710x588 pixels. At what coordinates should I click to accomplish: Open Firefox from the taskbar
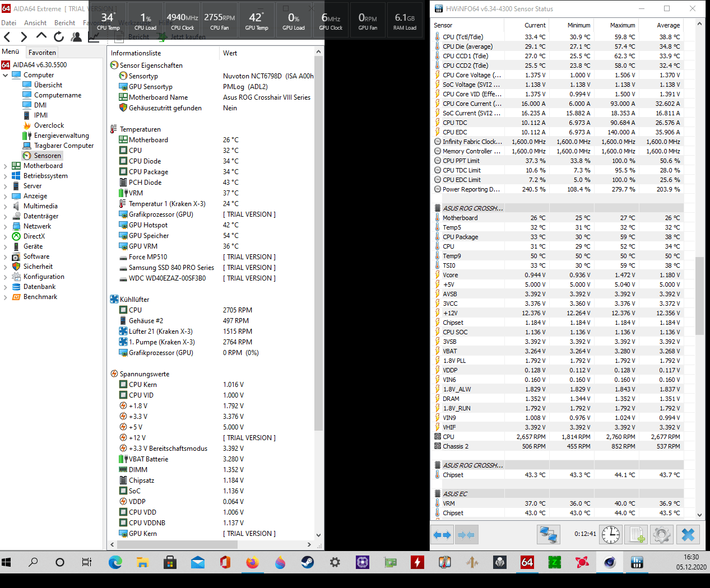click(253, 562)
